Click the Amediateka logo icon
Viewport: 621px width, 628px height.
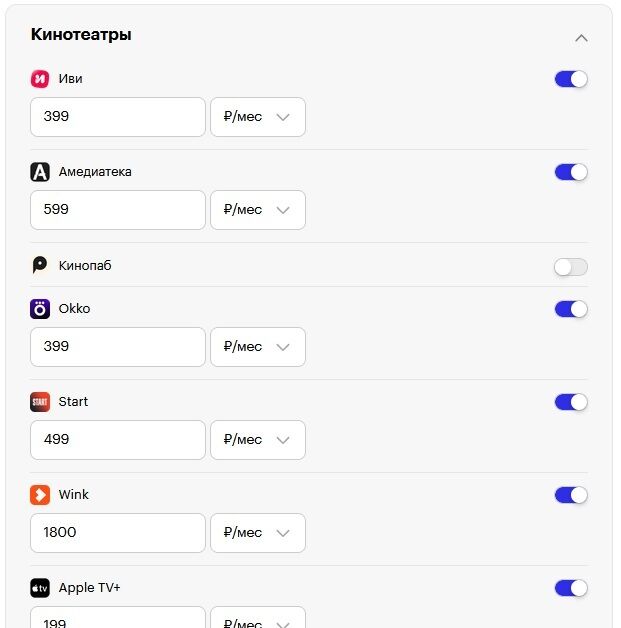pos(40,172)
